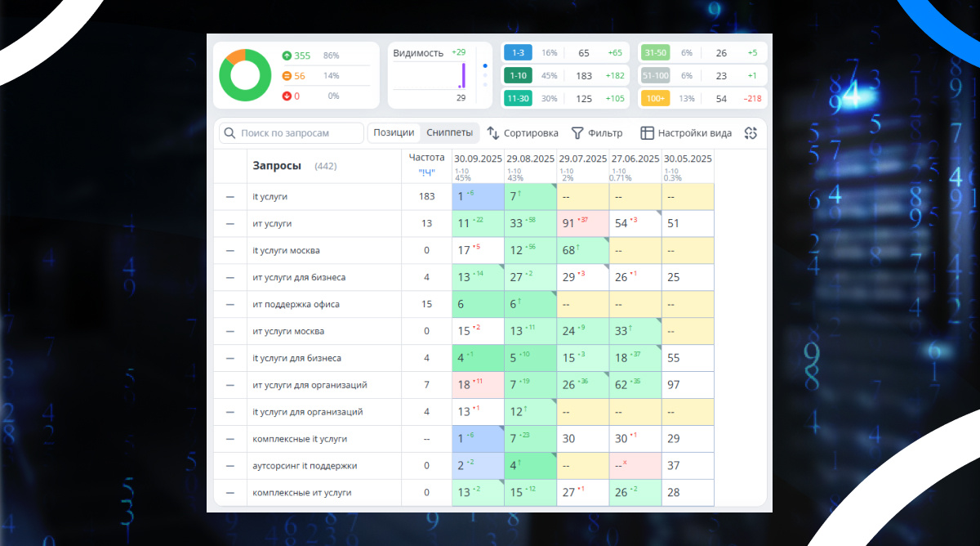This screenshot has height=546, width=980.
Task: Select the 29.07.2025 date column header
Action: point(583,159)
